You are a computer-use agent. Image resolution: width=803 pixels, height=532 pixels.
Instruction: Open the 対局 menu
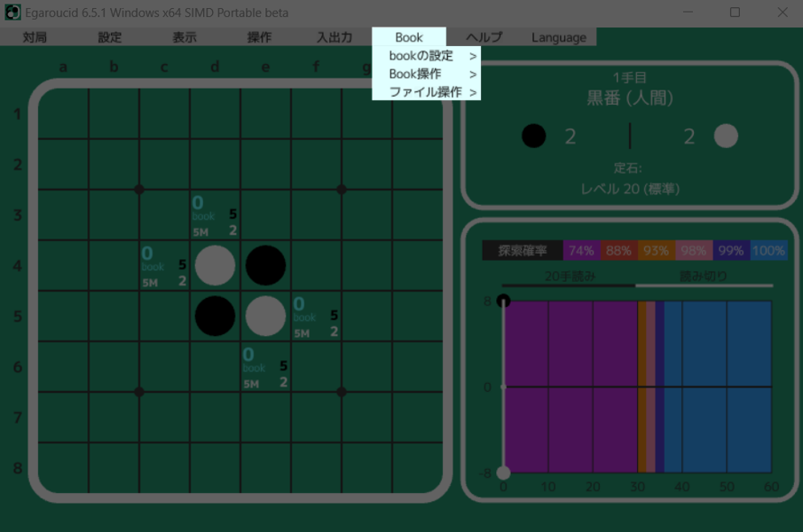(35, 37)
